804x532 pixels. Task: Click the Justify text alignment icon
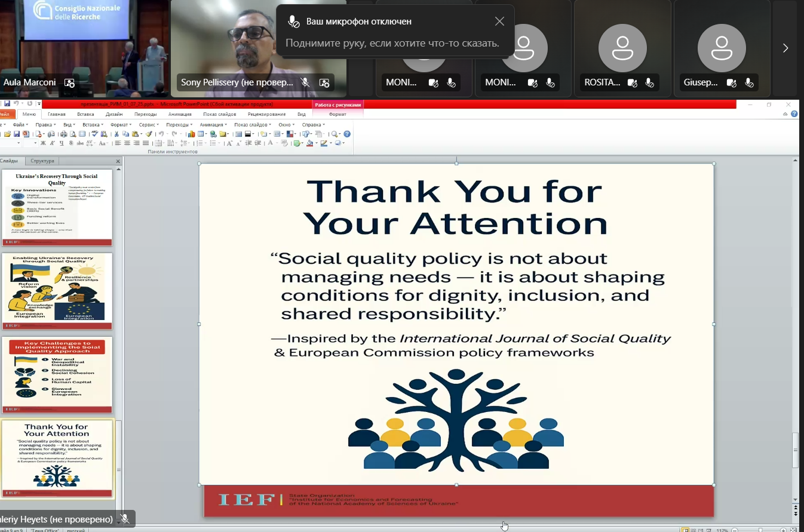pyautogui.click(x=146, y=143)
